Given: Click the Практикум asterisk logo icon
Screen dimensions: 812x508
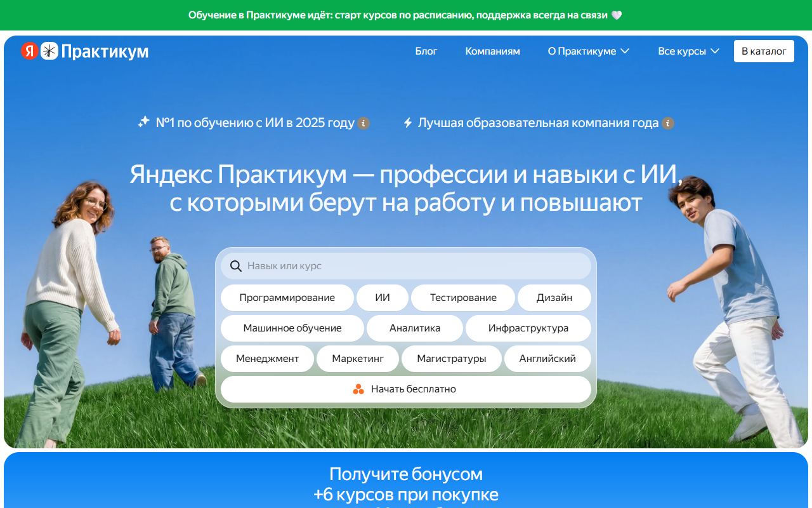Looking at the screenshot, I should click(49, 51).
